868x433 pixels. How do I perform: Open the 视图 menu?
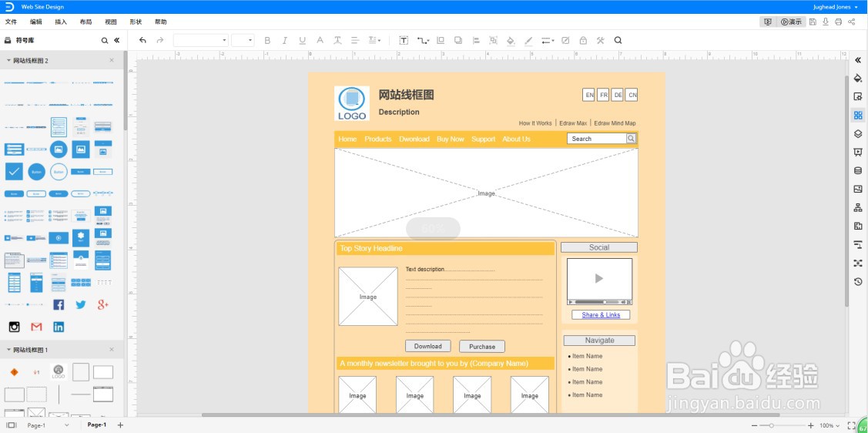click(111, 22)
